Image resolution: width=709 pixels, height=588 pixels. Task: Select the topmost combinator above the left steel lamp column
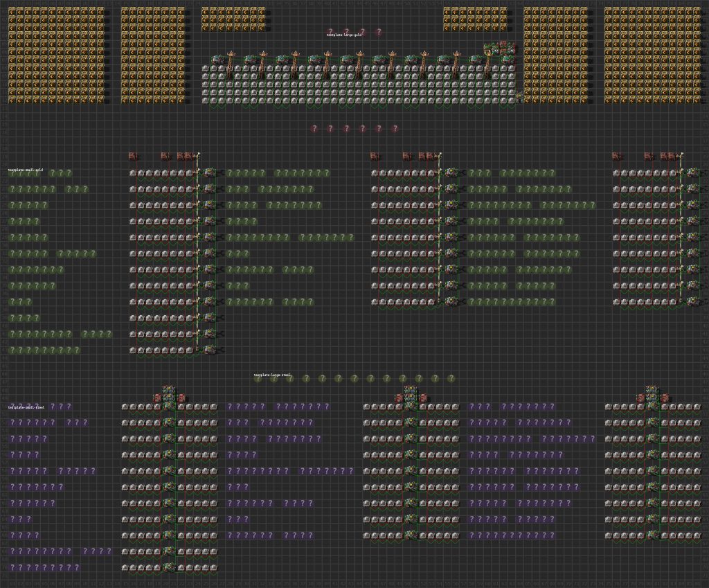[x=169, y=390]
